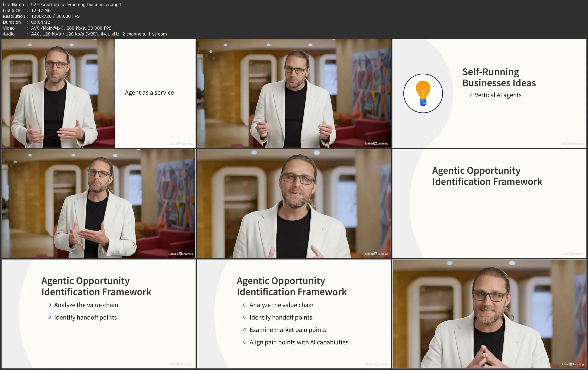Select the final frame with clasped hands
Image resolution: width=588 pixels, height=370 pixels.
489,314
